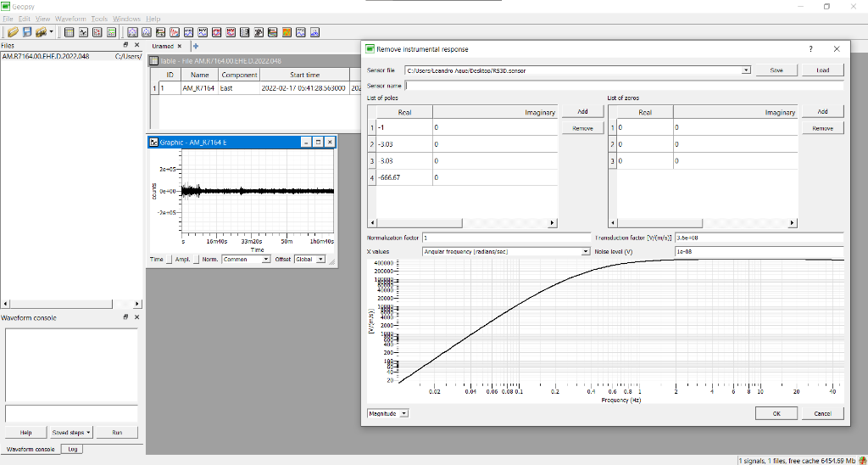The width and height of the screenshot is (868, 465).
Task: Click Add button for list of poles
Action: coord(582,112)
